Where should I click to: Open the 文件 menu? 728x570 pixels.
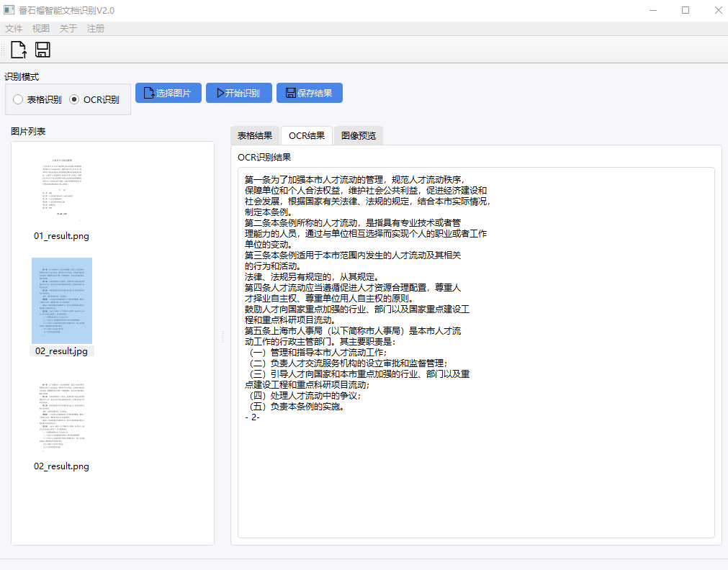point(14,28)
